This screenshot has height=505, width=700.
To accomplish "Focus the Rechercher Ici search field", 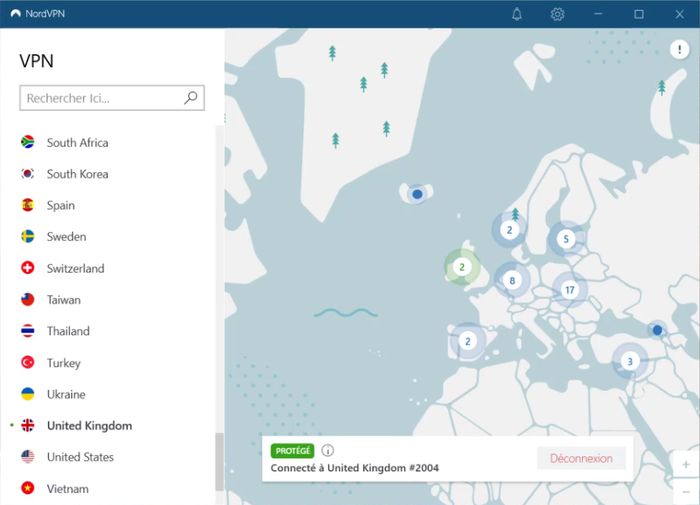I will 112,98.
